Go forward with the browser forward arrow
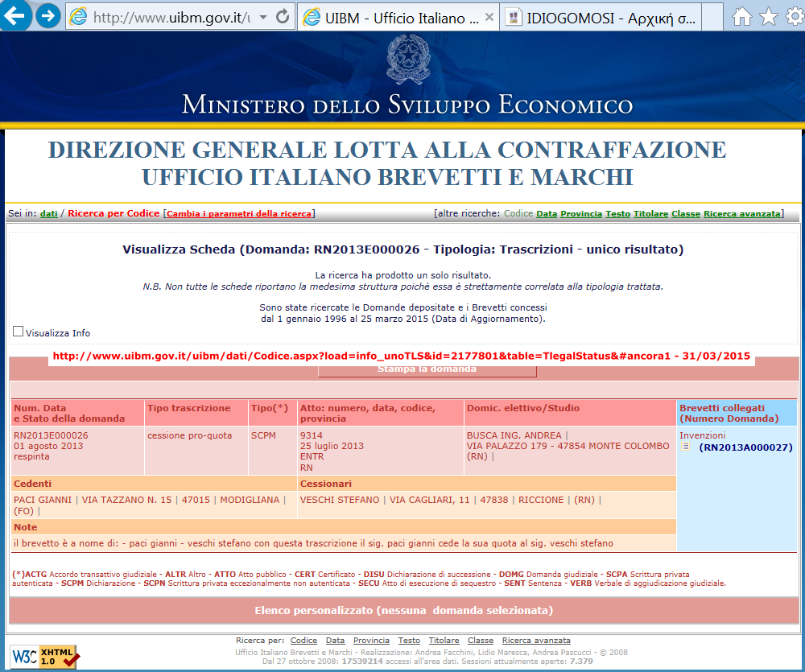The height and width of the screenshot is (672, 805). click(x=48, y=16)
